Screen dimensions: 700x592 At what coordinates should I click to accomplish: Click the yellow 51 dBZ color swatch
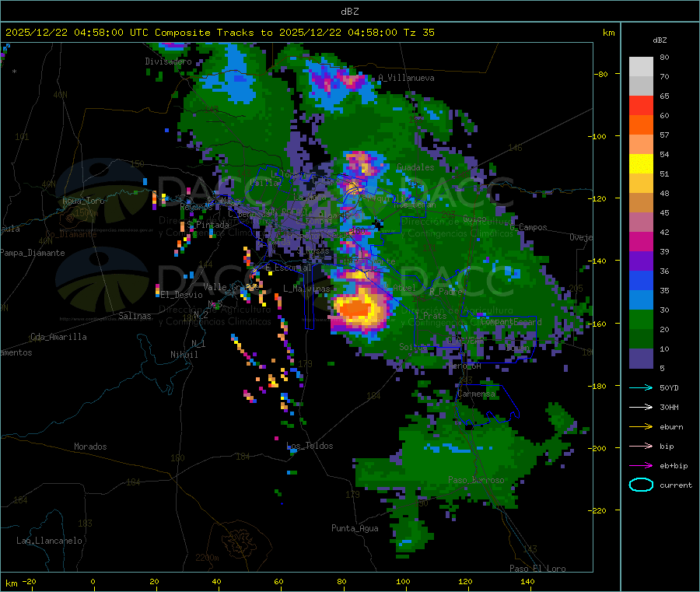[x=641, y=164]
